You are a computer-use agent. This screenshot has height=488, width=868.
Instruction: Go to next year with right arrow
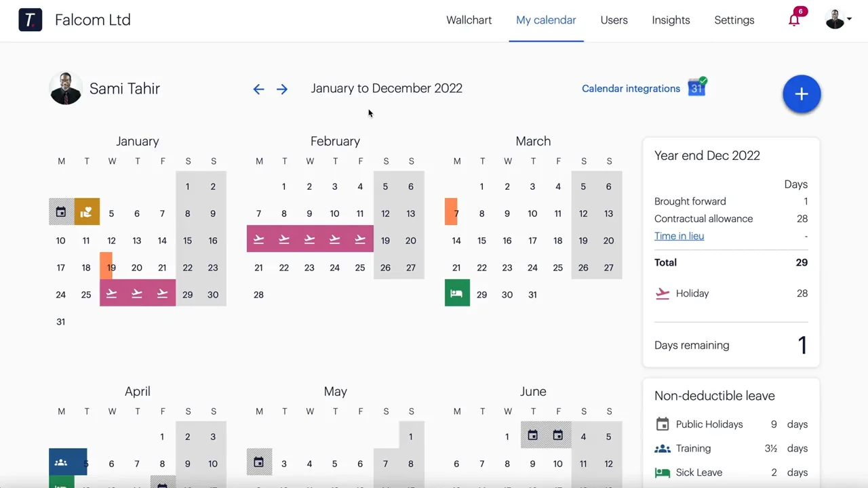click(x=282, y=89)
